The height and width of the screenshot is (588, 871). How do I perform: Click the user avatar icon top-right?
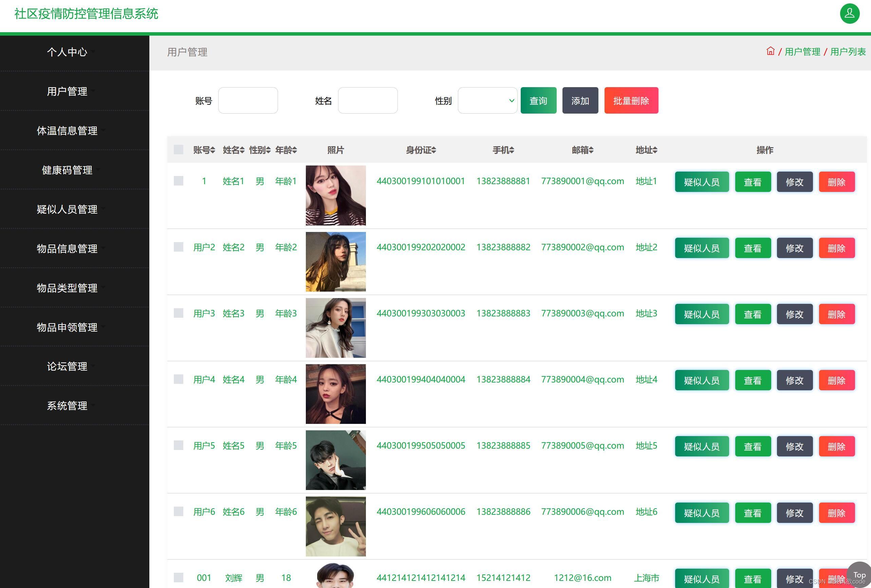coord(849,14)
